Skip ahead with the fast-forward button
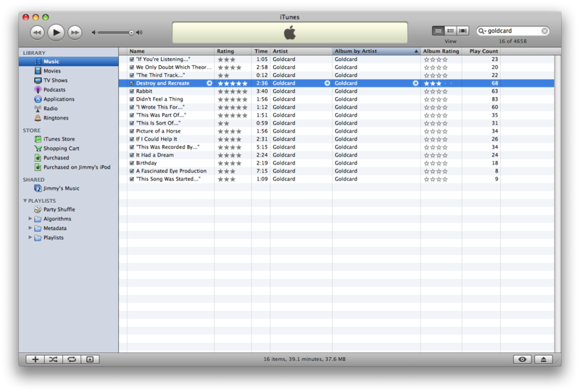This screenshot has height=392, width=580. (x=75, y=33)
